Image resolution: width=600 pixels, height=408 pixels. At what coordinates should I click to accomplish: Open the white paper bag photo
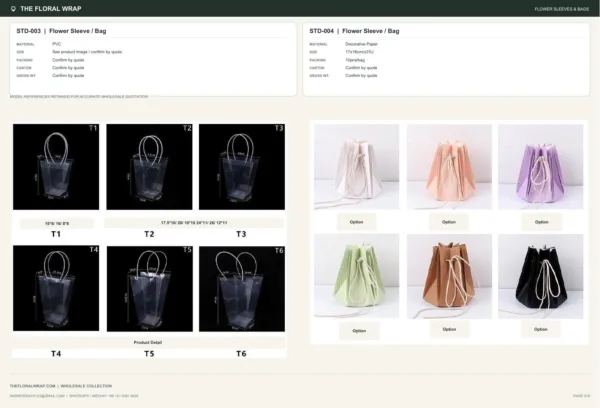tap(357, 166)
